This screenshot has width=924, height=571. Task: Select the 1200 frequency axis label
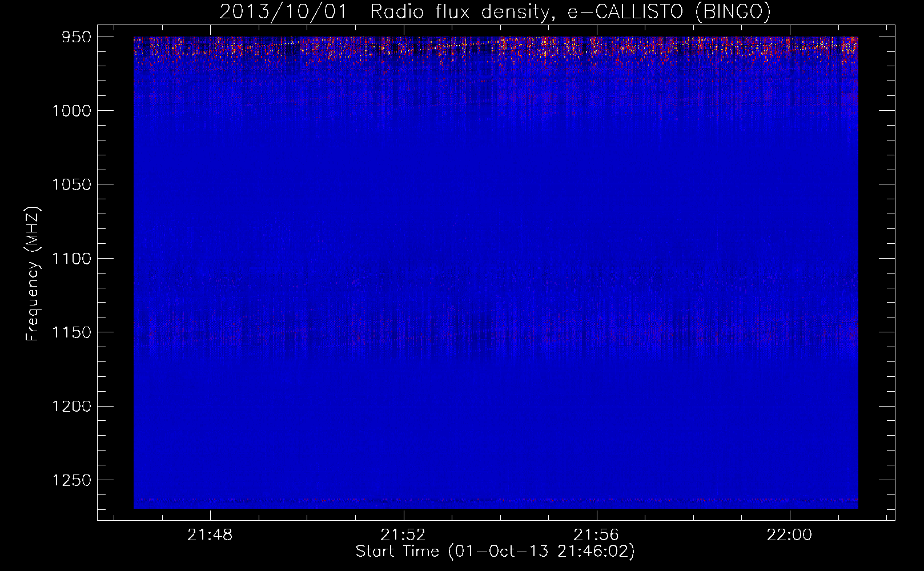tap(72, 406)
